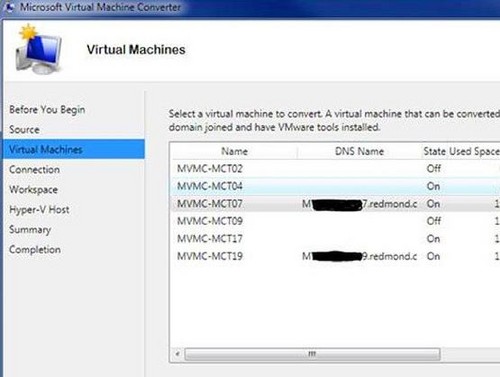500x377 pixels.
Task: Open the Connection step
Action: pyautogui.click(x=34, y=169)
